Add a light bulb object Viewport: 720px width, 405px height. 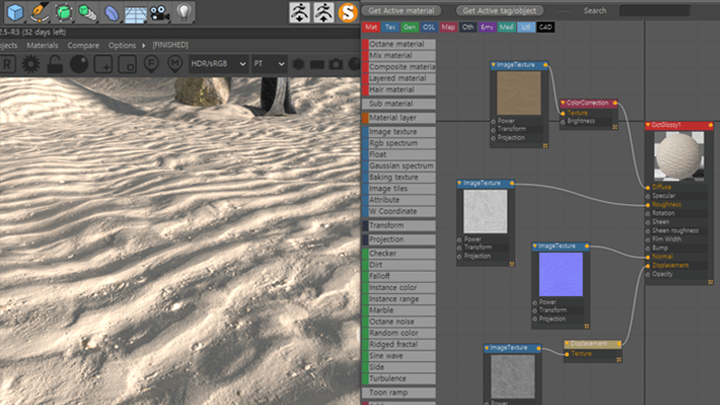pyautogui.click(x=184, y=12)
